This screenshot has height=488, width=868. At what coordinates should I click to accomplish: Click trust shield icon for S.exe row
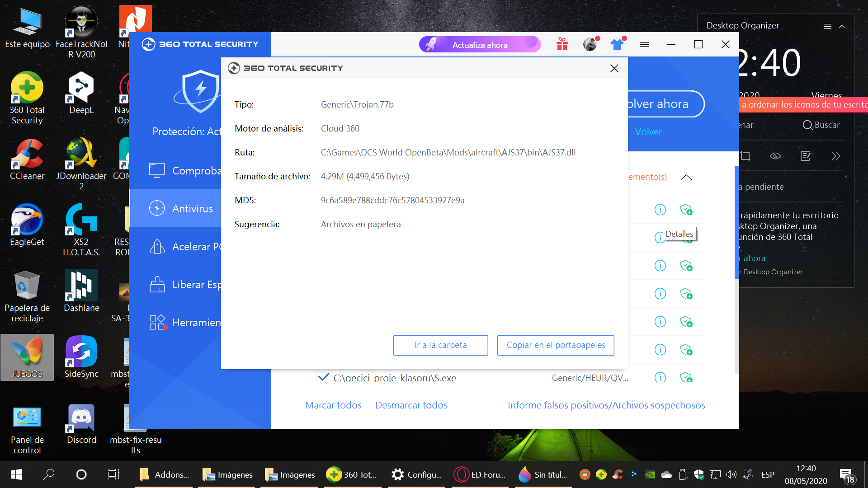click(x=686, y=377)
